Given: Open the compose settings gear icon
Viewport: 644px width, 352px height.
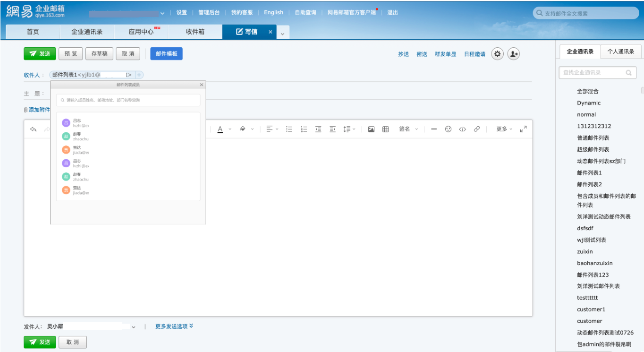Looking at the screenshot, I should 497,54.
